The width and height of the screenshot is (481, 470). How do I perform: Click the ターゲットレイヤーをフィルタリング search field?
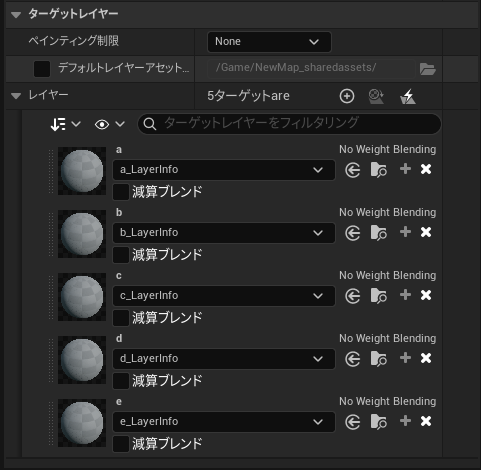coord(289,124)
